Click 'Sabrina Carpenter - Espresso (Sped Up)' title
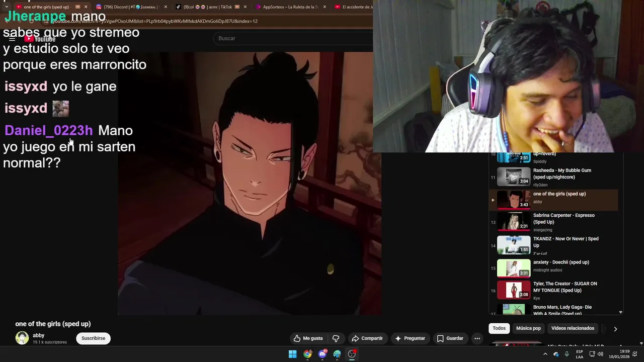644x362 pixels. (564, 219)
